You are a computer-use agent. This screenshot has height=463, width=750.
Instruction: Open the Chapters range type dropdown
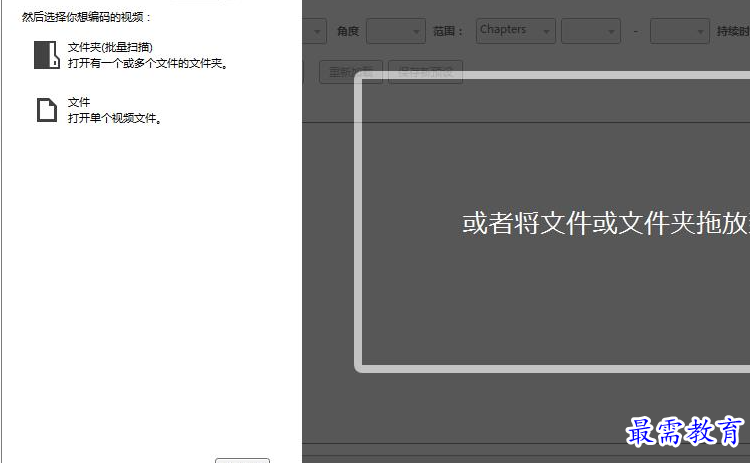point(515,31)
